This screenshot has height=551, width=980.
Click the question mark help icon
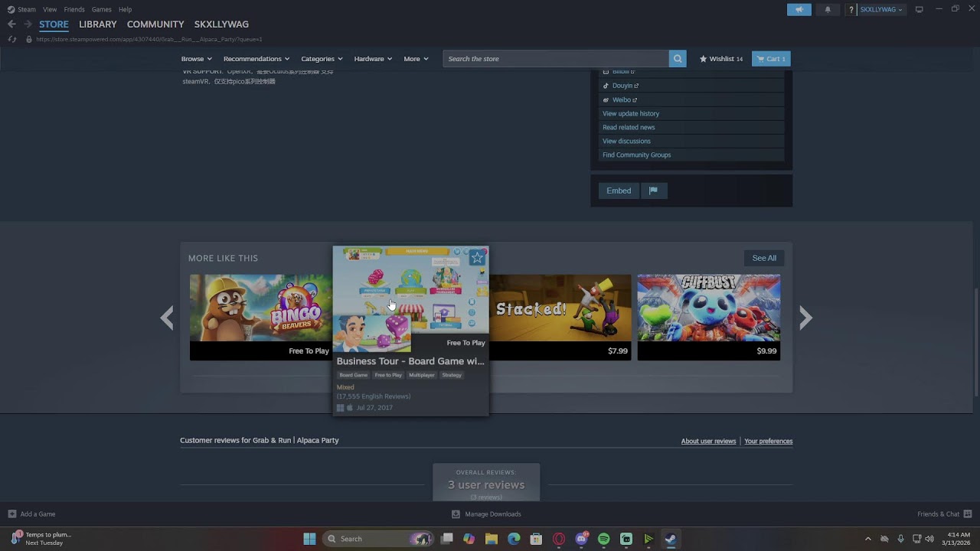point(851,9)
